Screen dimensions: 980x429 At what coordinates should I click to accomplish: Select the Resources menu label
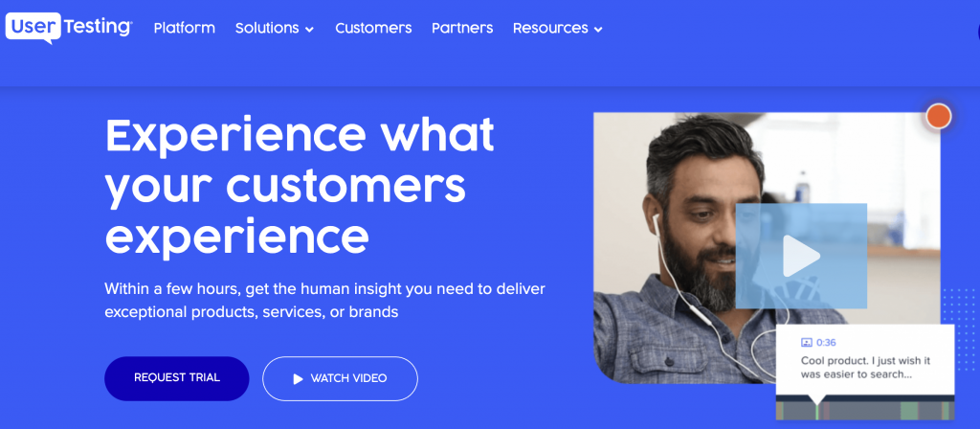550,28
